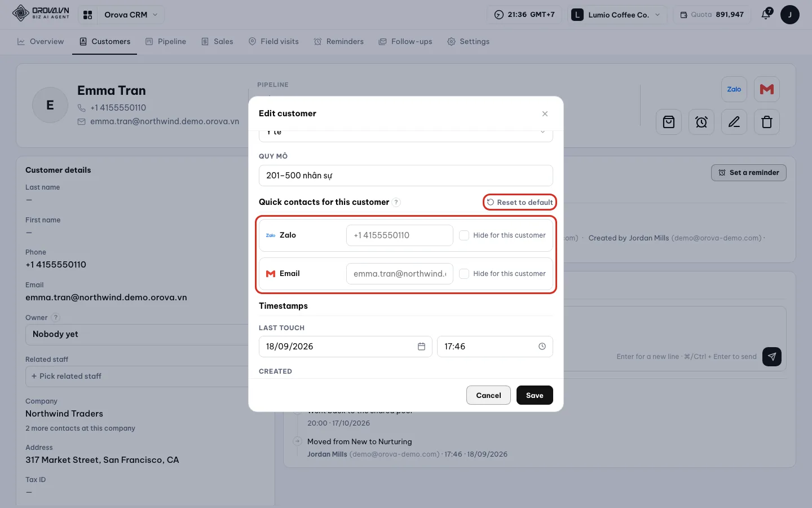Click '2 more contacts at this company'
This screenshot has height=508, width=812.
(x=81, y=428)
